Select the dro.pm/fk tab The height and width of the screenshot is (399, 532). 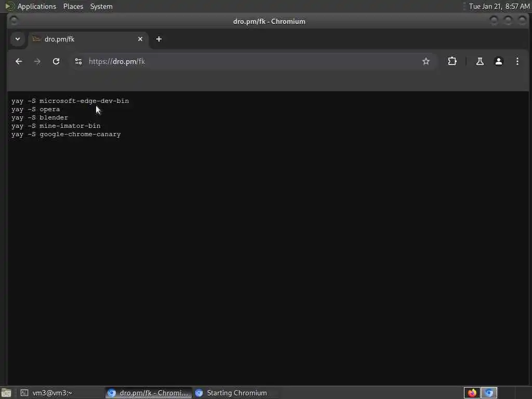(x=88, y=39)
